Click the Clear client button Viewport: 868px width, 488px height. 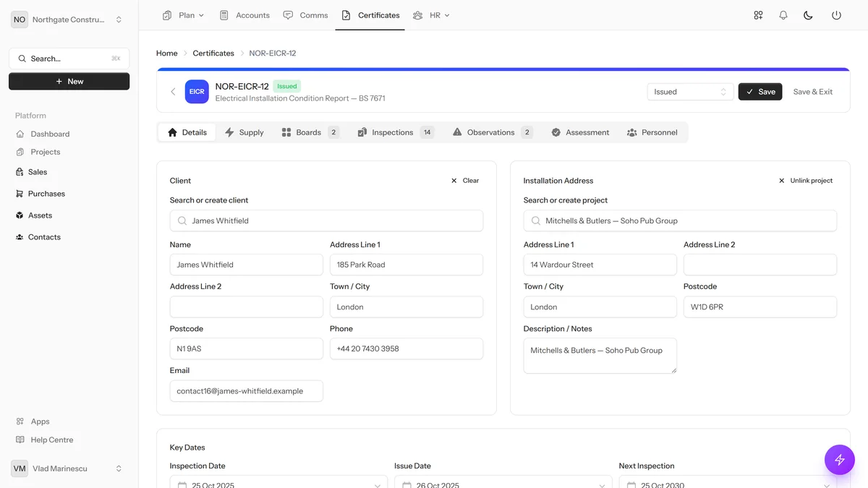pyautogui.click(x=465, y=181)
